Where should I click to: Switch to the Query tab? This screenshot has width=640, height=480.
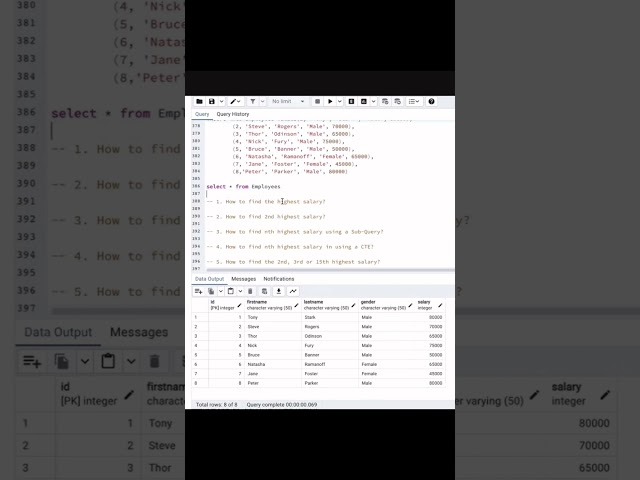(202, 114)
